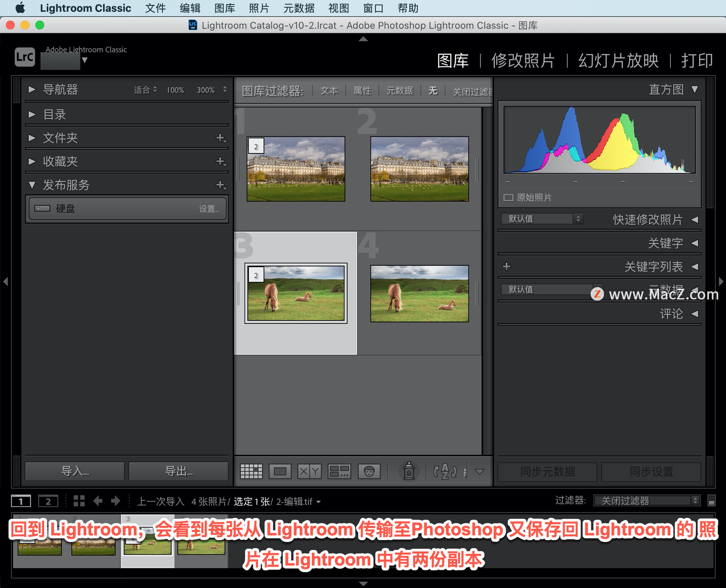Open saved preset 默认值 dropdown in quick develop

(542, 219)
